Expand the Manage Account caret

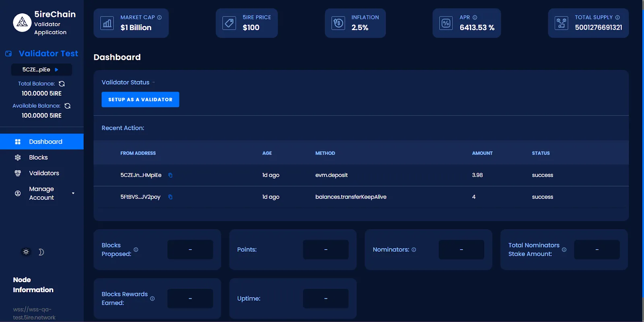(73, 193)
